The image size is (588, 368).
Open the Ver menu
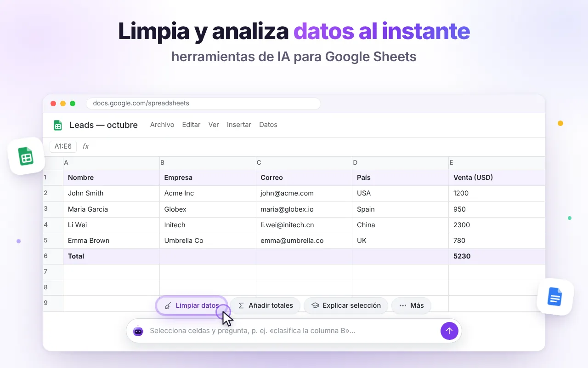[214, 125]
